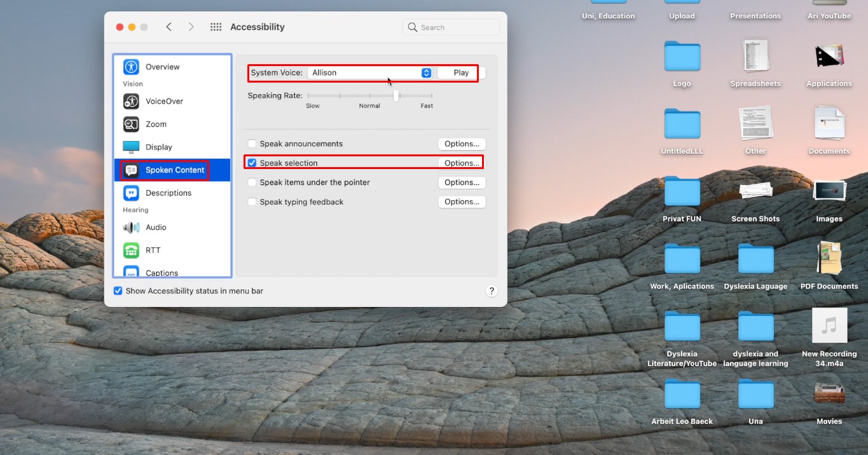Enable Speak typing feedback

point(252,202)
